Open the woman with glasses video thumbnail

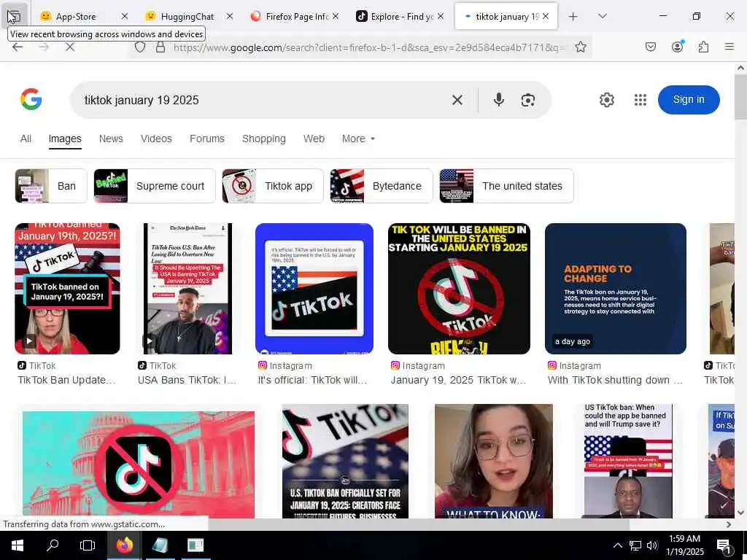494,461
